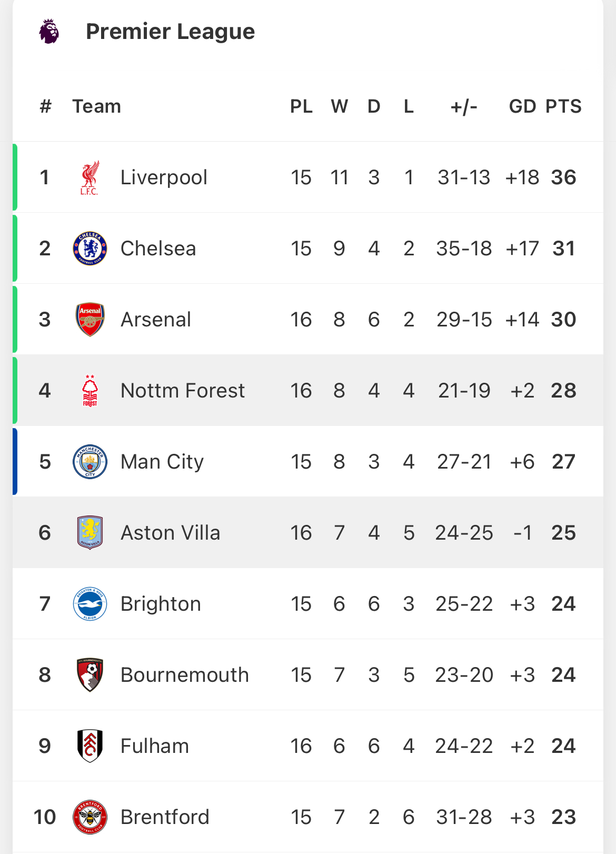616x854 pixels.
Task: Tap the Bournemouth club crest
Action: (90, 675)
